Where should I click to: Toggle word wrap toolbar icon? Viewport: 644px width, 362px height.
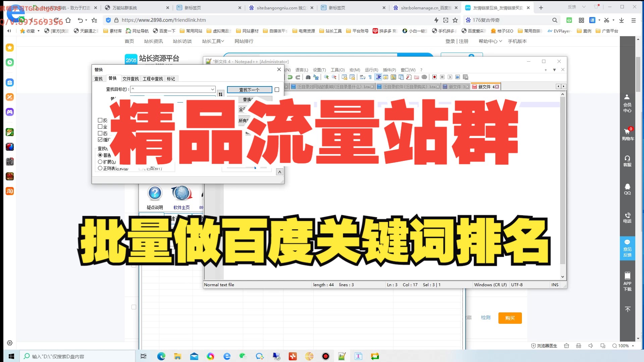click(363, 77)
